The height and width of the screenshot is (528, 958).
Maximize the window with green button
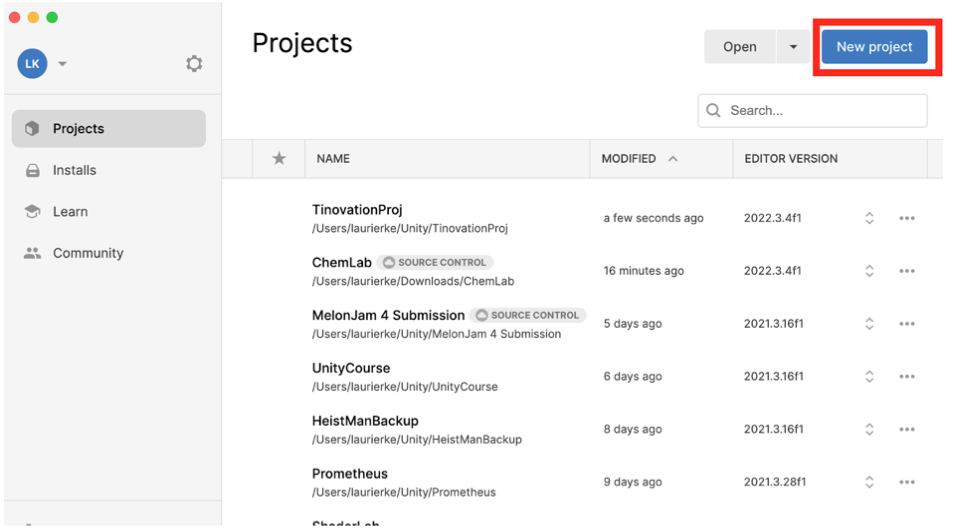53,17
